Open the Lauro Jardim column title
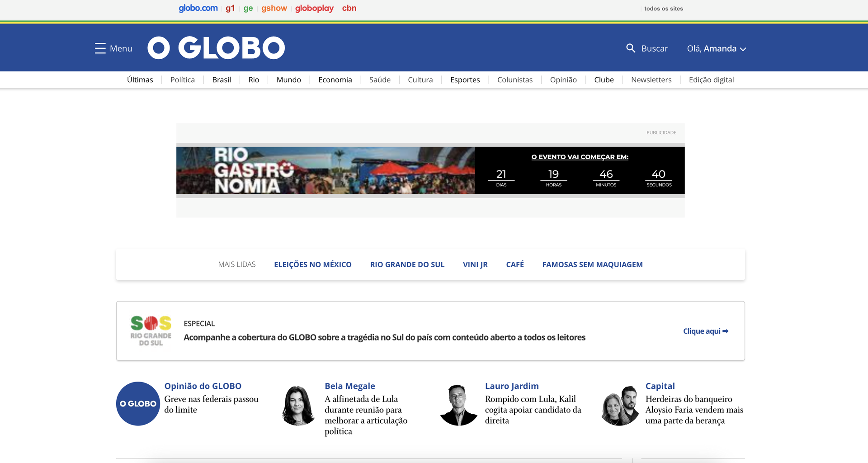 pos(512,386)
